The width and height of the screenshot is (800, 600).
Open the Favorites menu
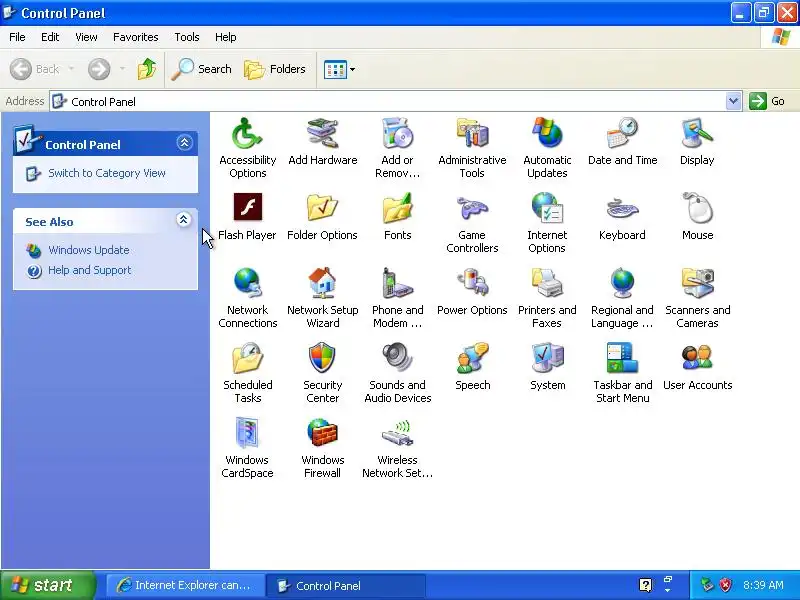point(136,37)
